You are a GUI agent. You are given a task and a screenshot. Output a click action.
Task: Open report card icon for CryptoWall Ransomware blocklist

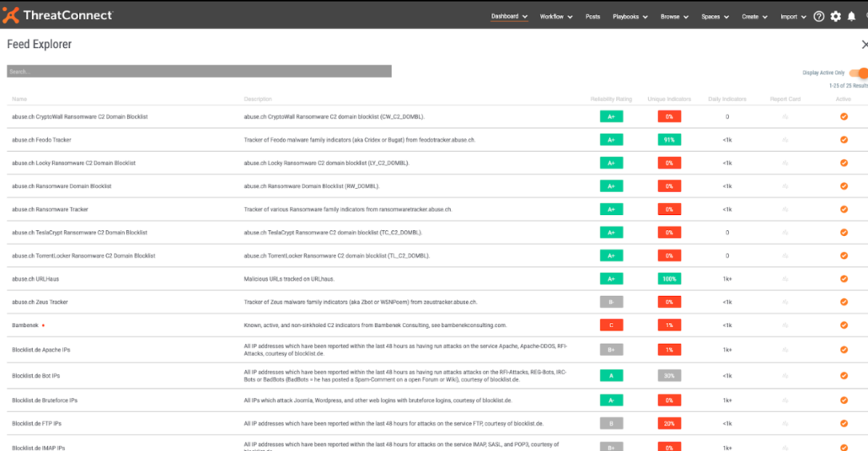click(x=785, y=117)
